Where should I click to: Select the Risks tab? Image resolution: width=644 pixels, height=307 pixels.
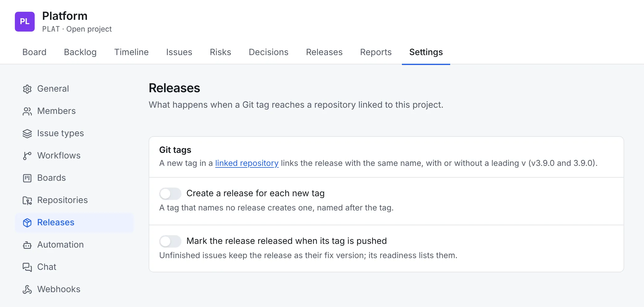[220, 52]
